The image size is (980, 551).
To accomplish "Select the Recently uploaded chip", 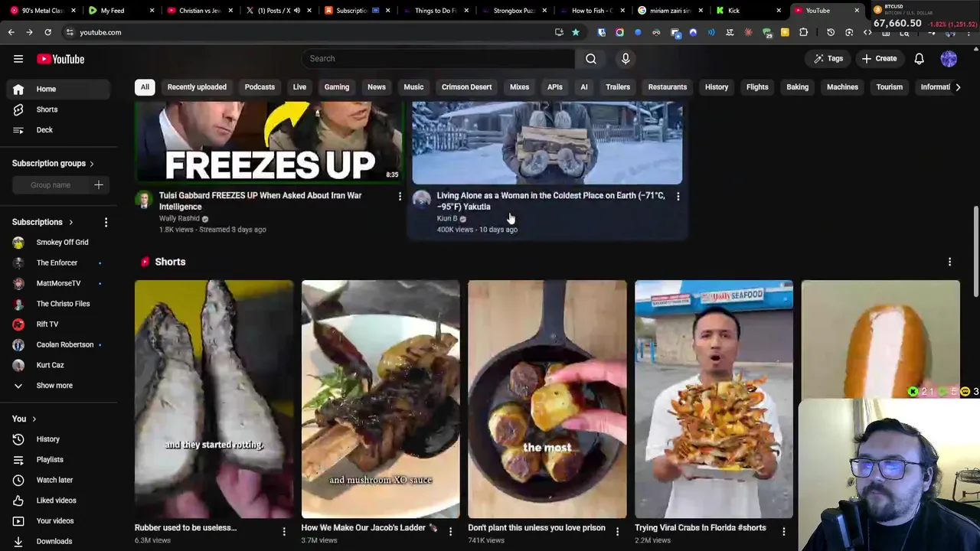I will (197, 86).
